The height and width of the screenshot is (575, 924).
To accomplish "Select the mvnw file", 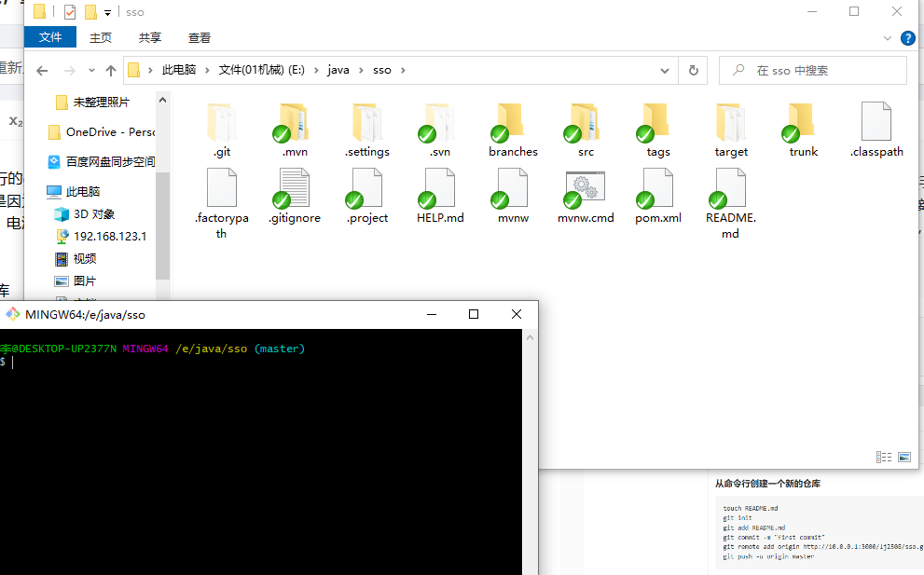I will point(513,197).
